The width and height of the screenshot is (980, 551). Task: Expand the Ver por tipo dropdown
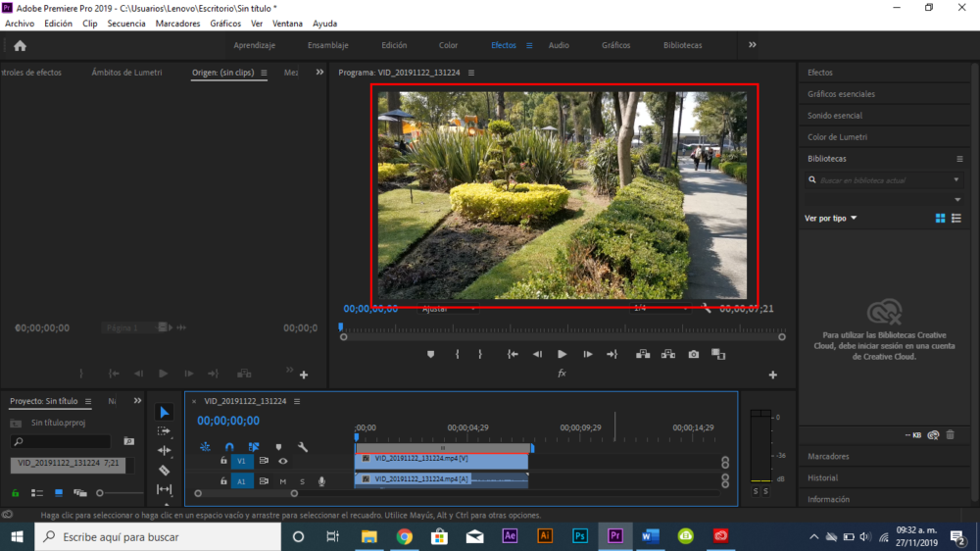831,219
